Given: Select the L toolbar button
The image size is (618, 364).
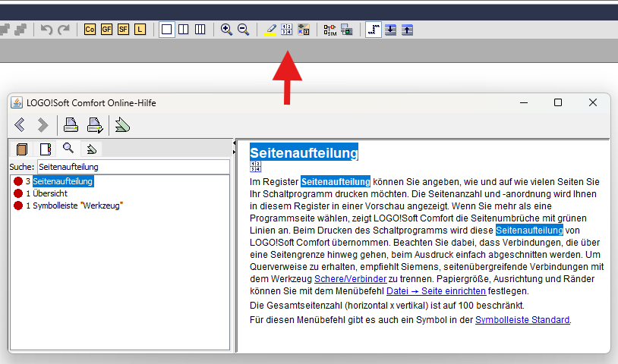Looking at the screenshot, I should coord(140,30).
